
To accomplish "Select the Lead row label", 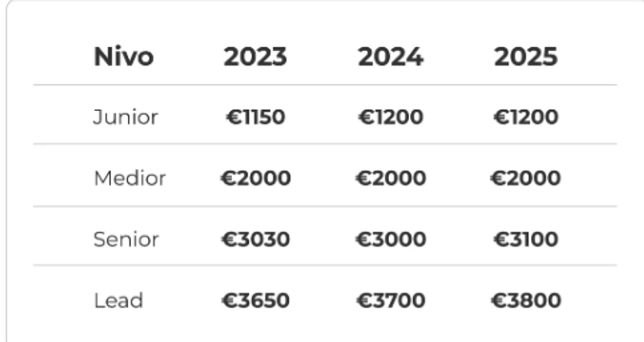I will [x=119, y=300].
